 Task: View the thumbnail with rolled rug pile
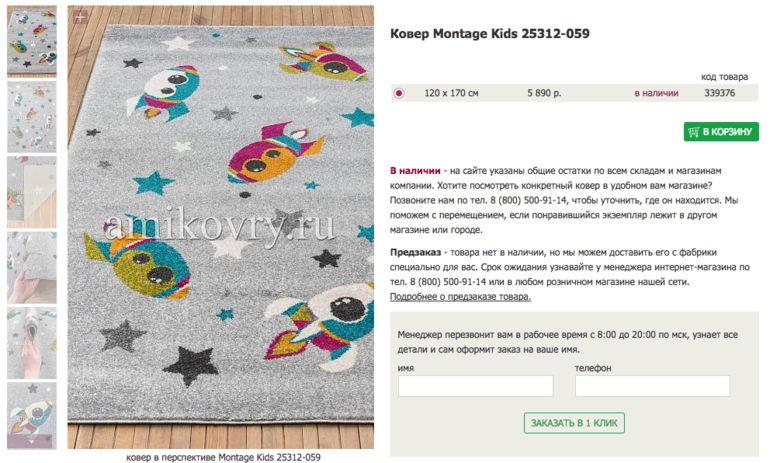tap(32, 343)
